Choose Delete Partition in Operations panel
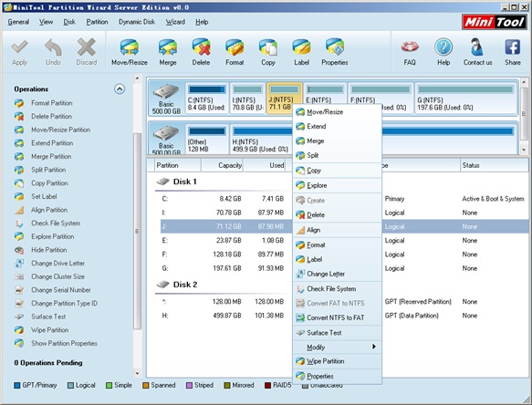Image resolution: width=532 pixels, height=405 pixels. [51, 117]
